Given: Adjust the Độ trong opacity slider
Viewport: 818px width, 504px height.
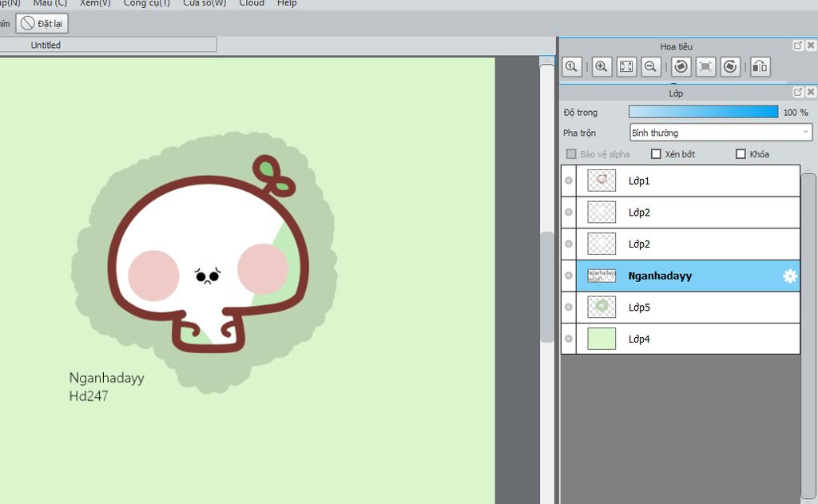Looking at the screenshot, I should coord(703,113).
